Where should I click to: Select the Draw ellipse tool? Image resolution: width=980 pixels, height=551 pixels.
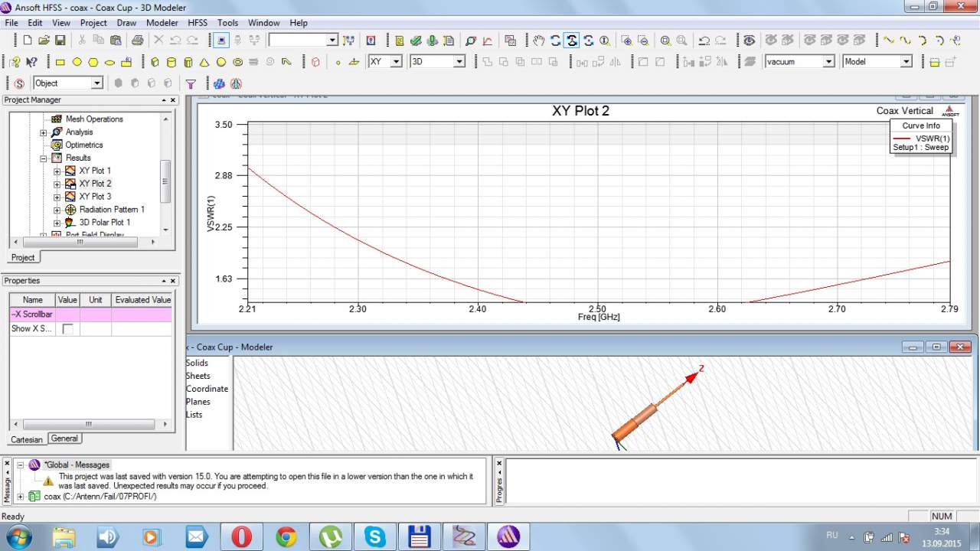(x=109, y=62)
